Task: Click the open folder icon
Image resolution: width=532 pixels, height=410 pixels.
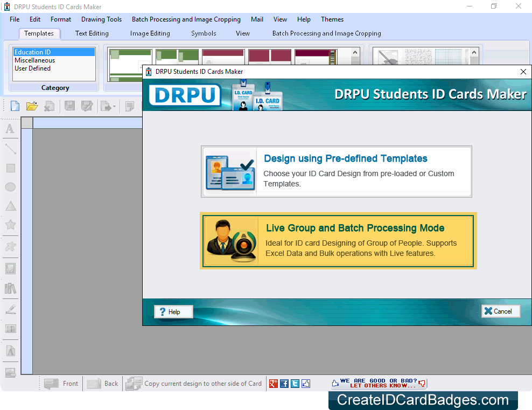Action: [x=32, y=106]
